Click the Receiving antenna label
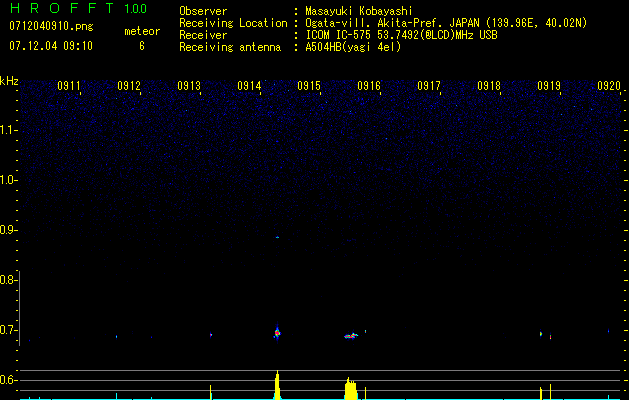 [x=230, y=47]
